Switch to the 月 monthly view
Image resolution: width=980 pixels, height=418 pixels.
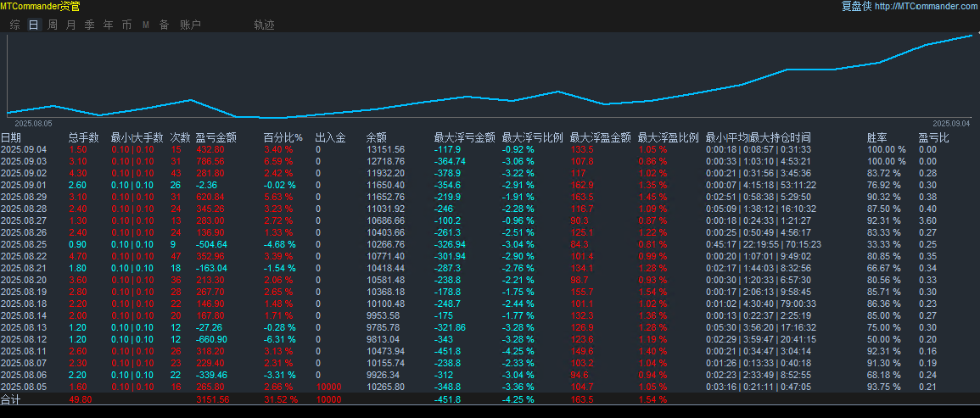click(x=70, y=25)
